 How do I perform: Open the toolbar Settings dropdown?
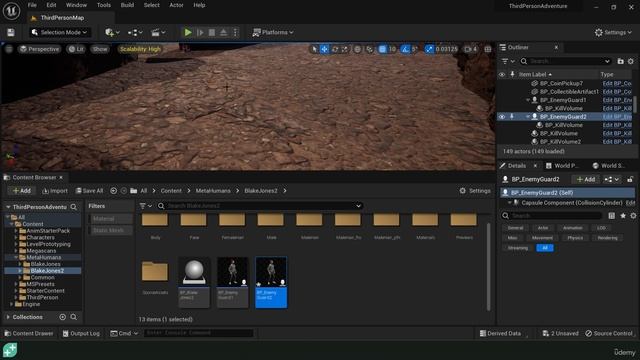click(x=613, y=32)
